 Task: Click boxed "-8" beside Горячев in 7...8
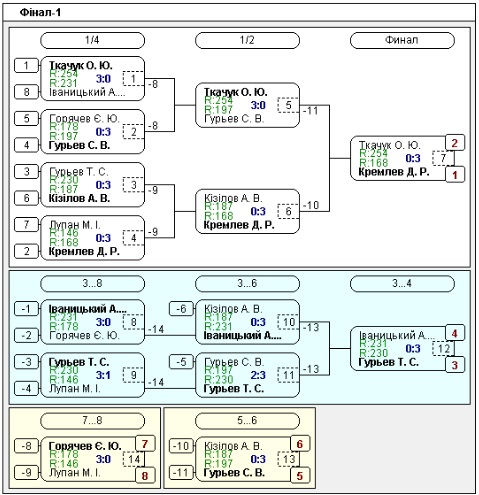coord(26,446)
